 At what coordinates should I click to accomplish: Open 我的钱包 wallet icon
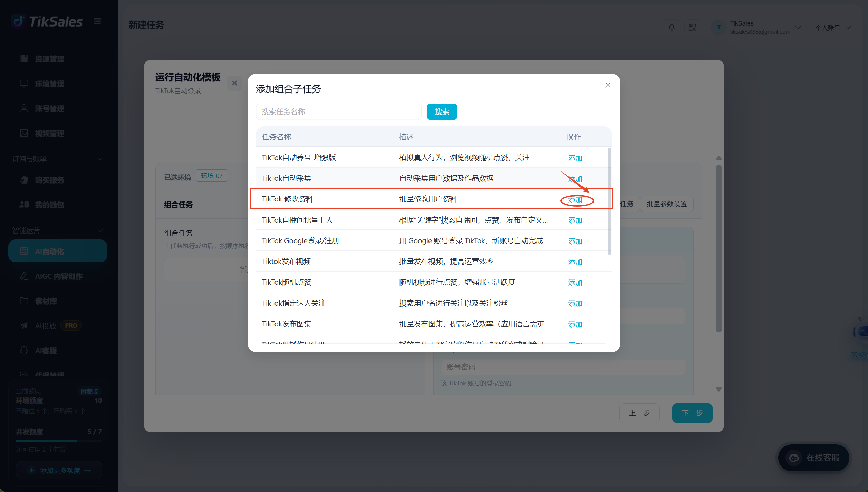[24, 205]
